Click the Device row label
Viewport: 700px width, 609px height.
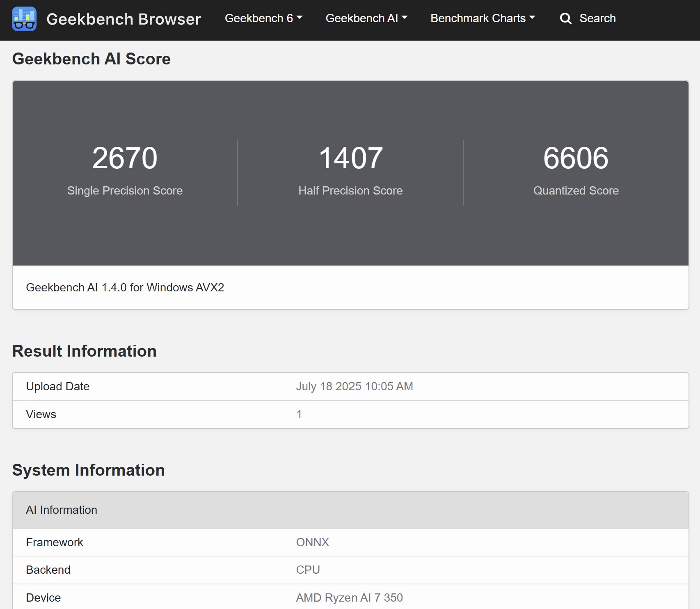click(x=43, y=598)
